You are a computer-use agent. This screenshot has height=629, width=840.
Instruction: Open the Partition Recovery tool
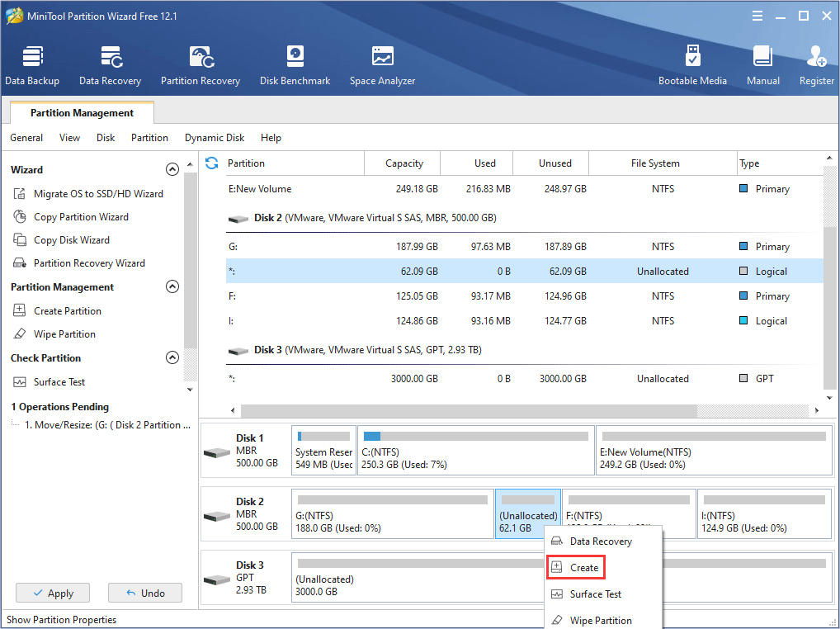pyautogui.click(x=201, y=65)
